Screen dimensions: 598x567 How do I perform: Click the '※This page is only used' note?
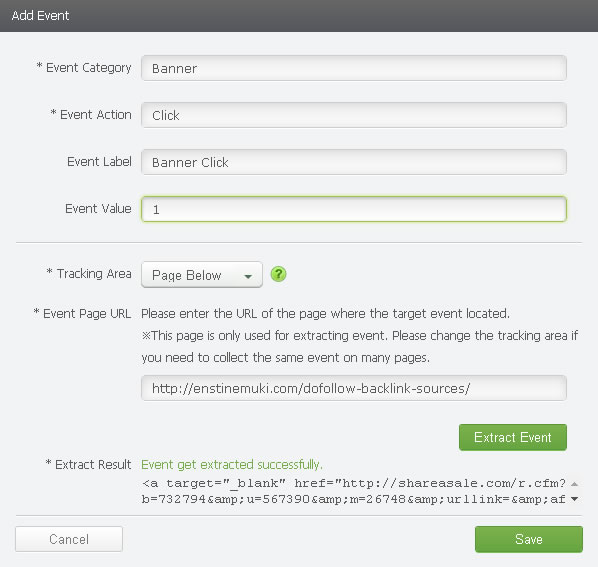(360, 347)
